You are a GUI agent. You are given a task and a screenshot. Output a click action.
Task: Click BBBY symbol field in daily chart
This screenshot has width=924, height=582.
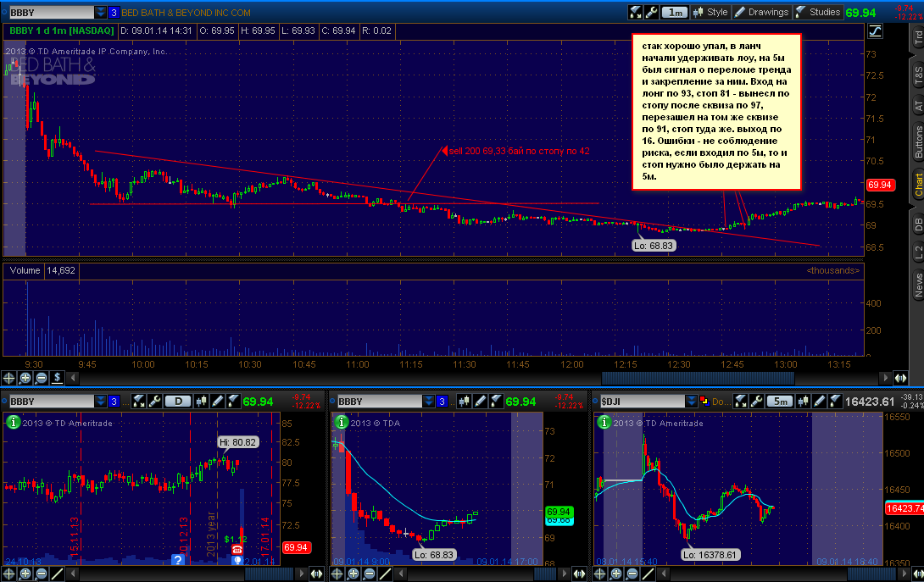pos(51,402)
